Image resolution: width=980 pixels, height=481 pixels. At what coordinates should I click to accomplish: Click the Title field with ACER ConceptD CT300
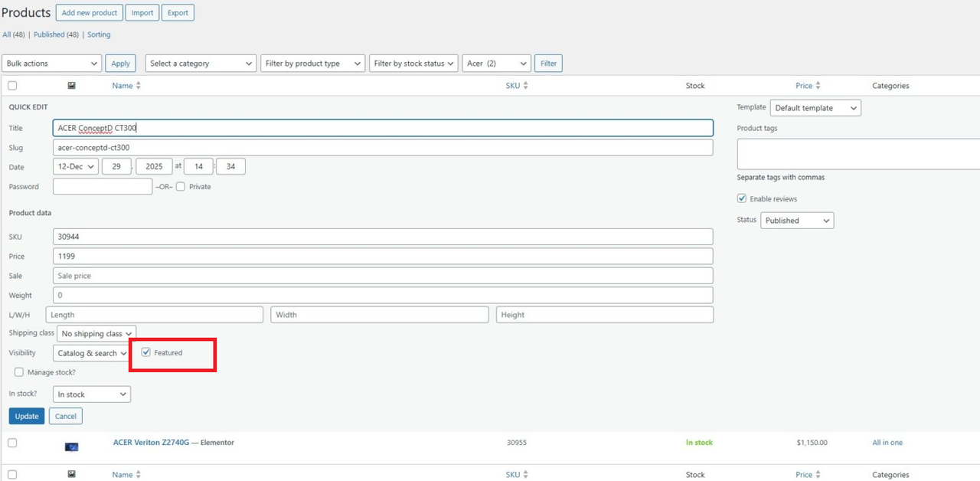pos(383,128)
